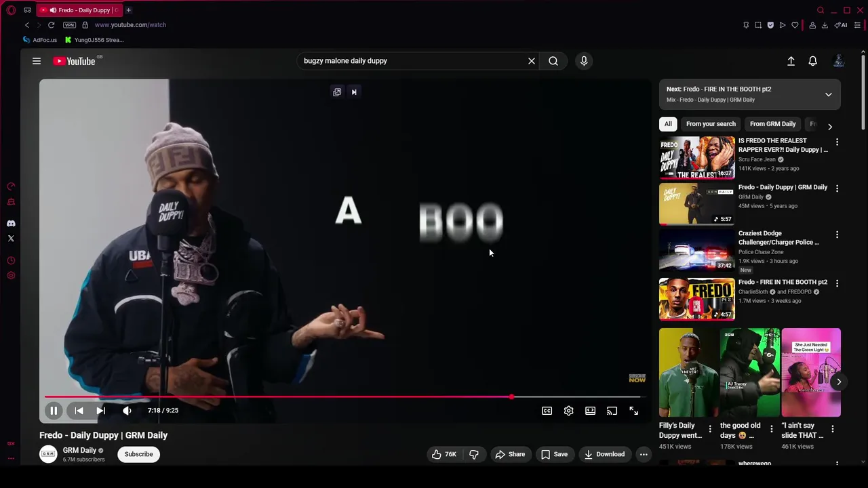Click Opera overlay next-track icon above video
This screenshot has width=868, height=488.
point(354,92)
